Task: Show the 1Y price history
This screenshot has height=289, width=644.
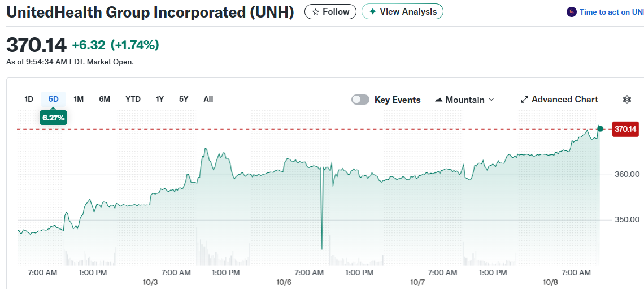Action: tap(160, 99)
